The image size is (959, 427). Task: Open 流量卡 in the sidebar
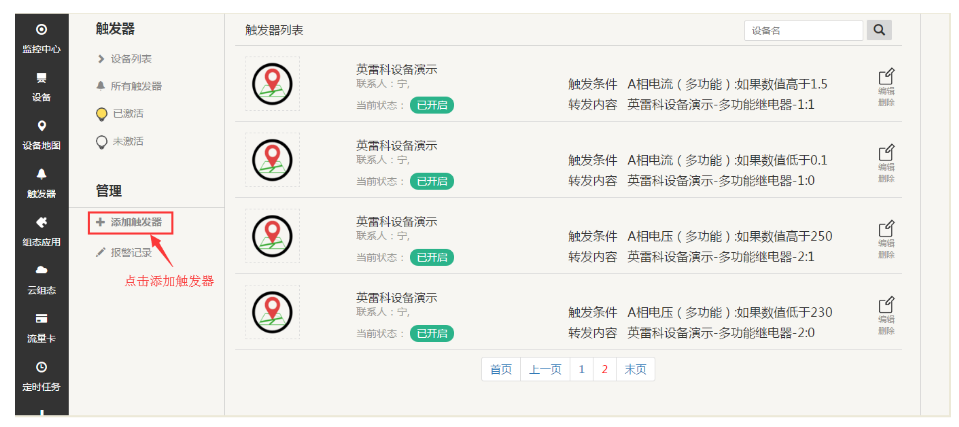click(x=41, y=326)
